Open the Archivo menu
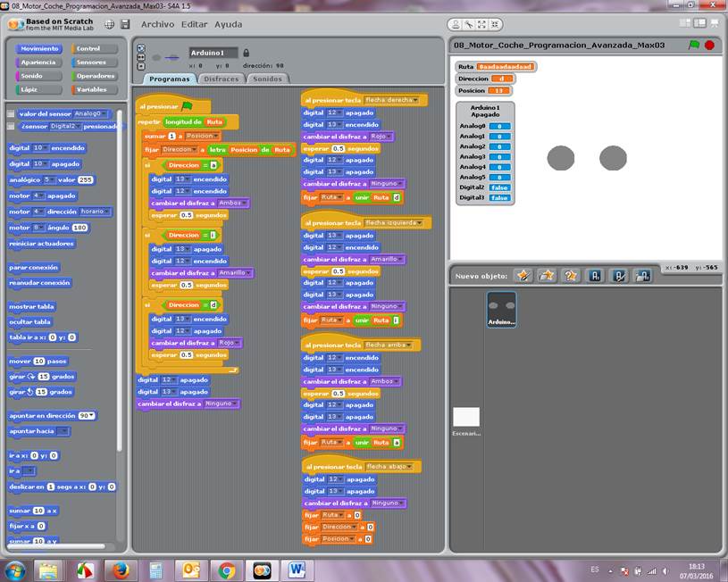This screenshot has height=582, width=728. tap(158, 25)
